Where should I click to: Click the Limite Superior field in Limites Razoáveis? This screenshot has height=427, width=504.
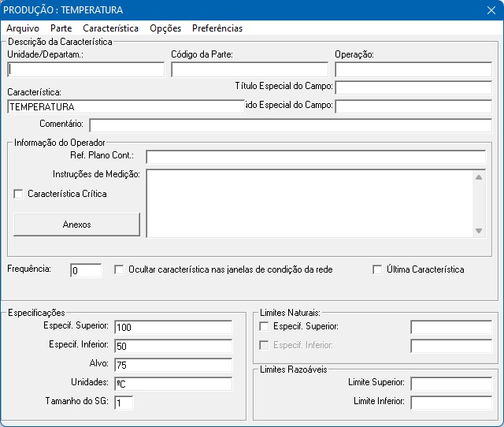pos(450,384)
